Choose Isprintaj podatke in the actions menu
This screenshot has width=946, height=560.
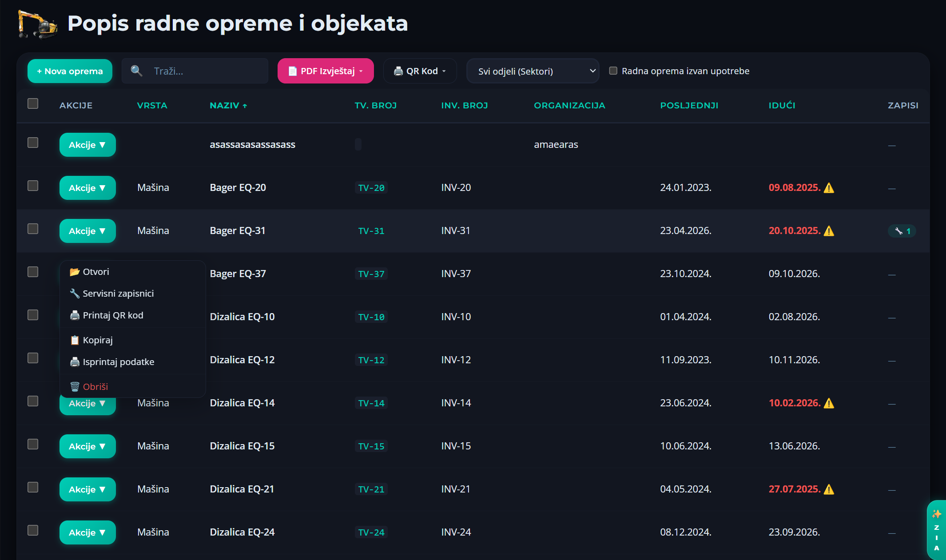[x=132, y=362]
